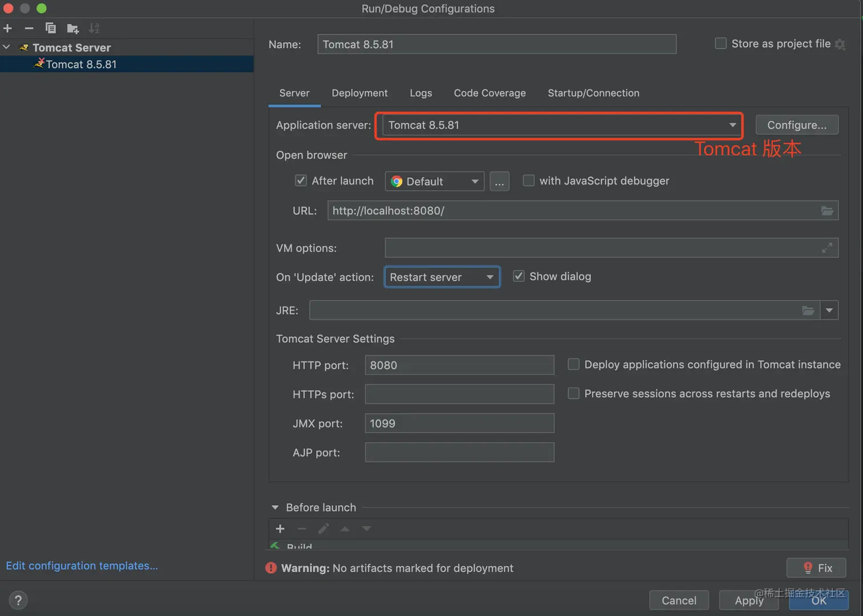The image size is (863, 616).
Task: Switch to the Deployment tab
Action: (360, 93)
